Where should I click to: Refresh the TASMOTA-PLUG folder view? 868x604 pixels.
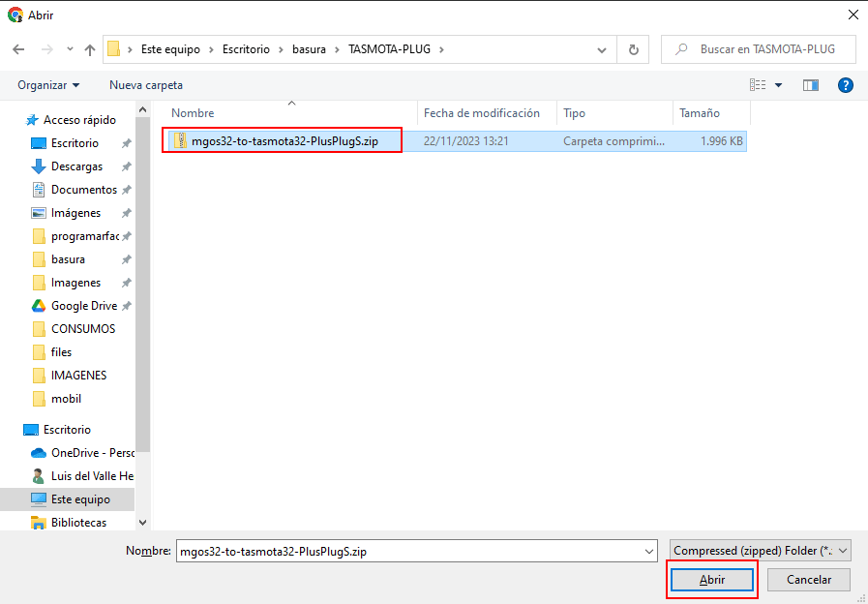(633, 49)
